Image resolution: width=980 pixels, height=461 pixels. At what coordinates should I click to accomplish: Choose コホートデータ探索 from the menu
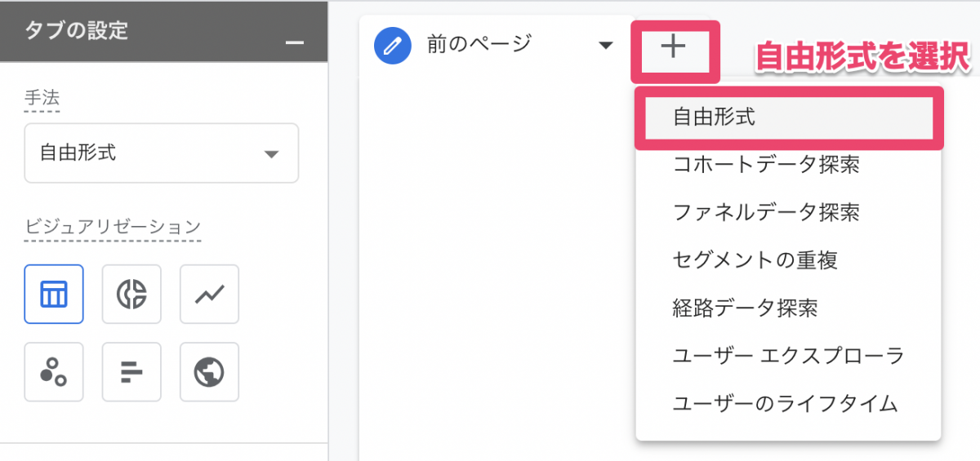(765, 165)
